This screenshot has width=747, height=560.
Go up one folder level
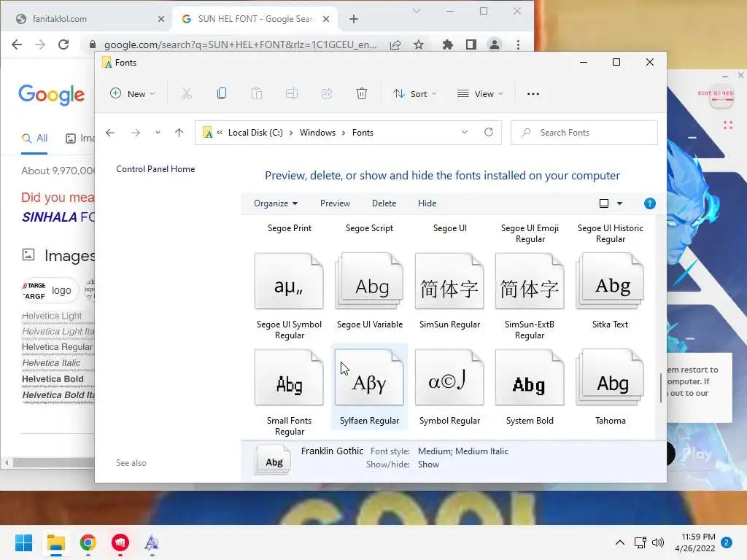[179, 133]
